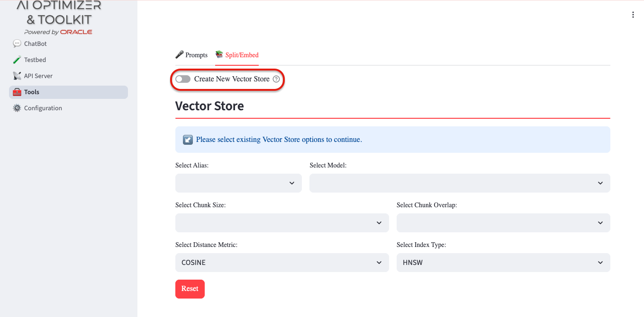Open the three-dot menu at top right
644x317 pixels.
point(633,15)
